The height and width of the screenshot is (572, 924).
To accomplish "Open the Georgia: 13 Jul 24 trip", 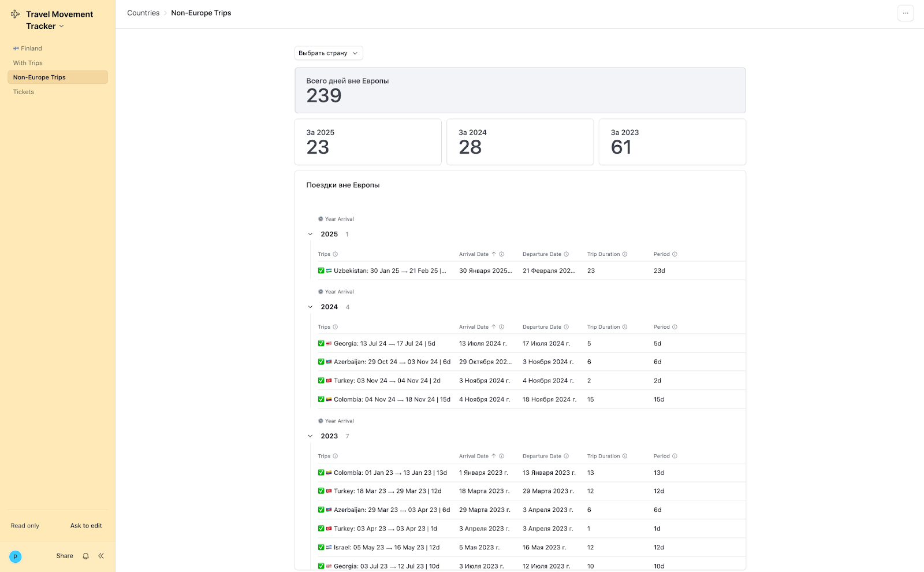I will (377, 343).
